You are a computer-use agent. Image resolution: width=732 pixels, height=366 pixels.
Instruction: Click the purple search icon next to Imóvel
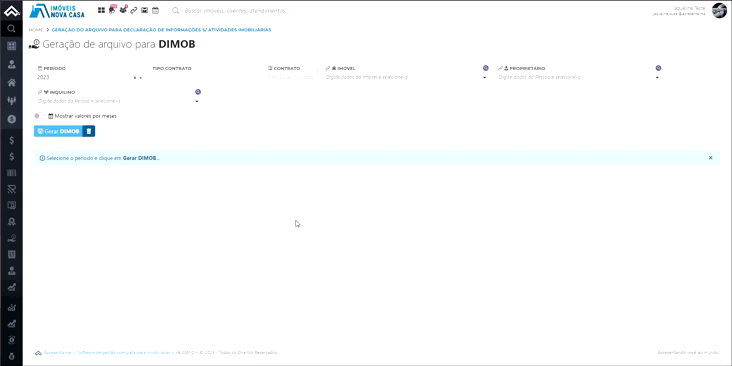click(486, 68)
